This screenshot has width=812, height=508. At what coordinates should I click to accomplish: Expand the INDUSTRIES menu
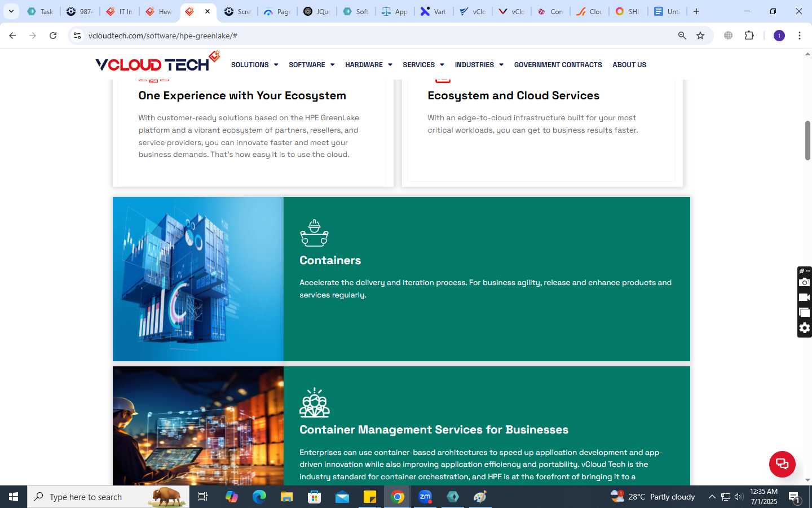pyautogui.click(x=479, y=65)
